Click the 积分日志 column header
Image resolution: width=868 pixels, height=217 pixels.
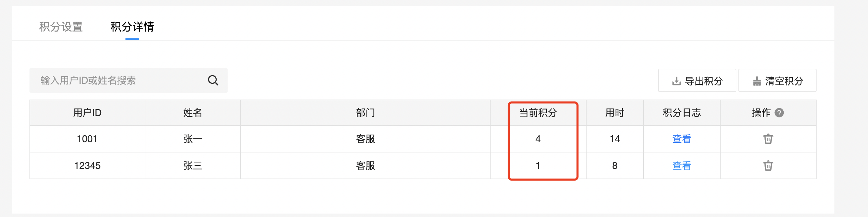(682, 113)
